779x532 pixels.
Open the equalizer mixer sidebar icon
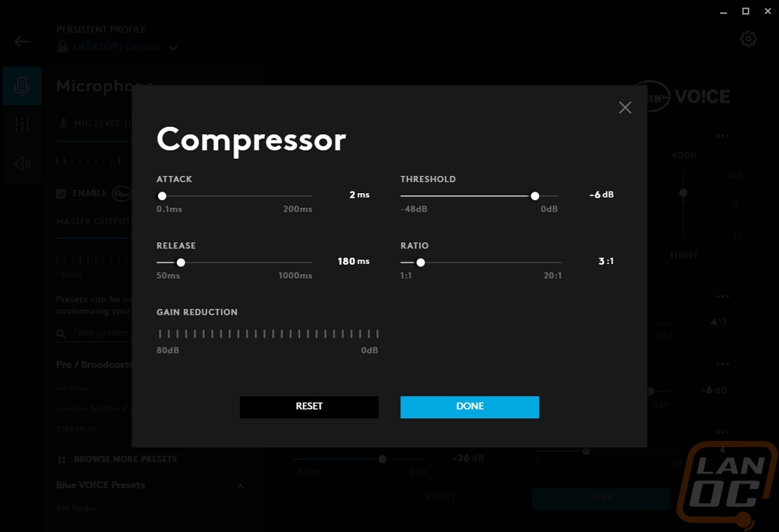(22, 124)
